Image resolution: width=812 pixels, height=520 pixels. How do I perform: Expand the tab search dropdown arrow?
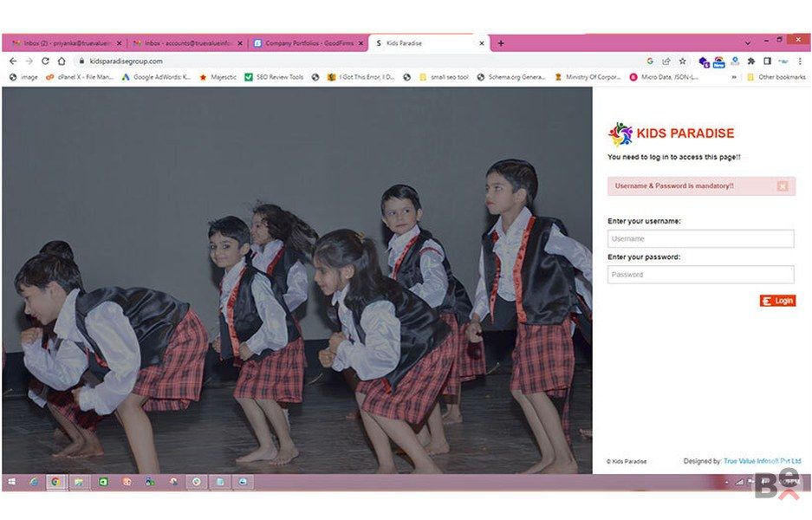click(x=747, y=43)
